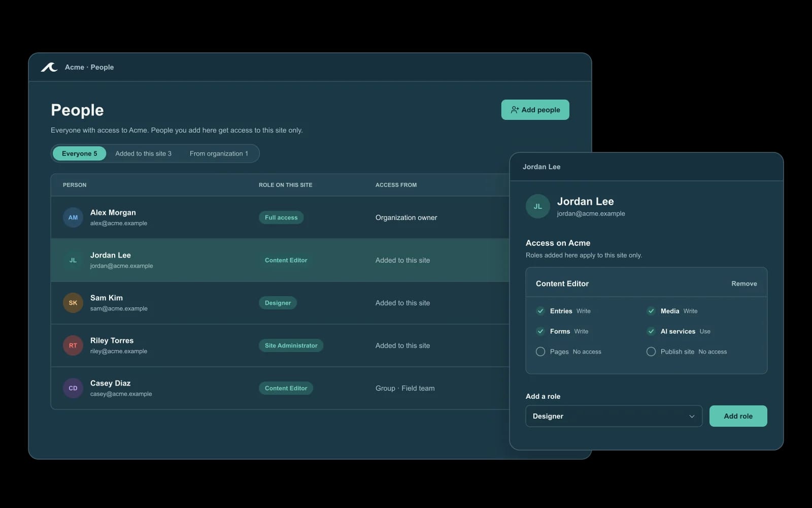
Task: Click the jordan@acme.example email in detail panel
Action: (591, 213)
